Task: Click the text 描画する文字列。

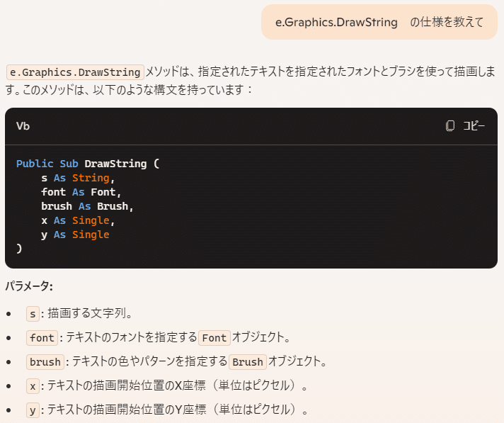Action: point(90,313)
